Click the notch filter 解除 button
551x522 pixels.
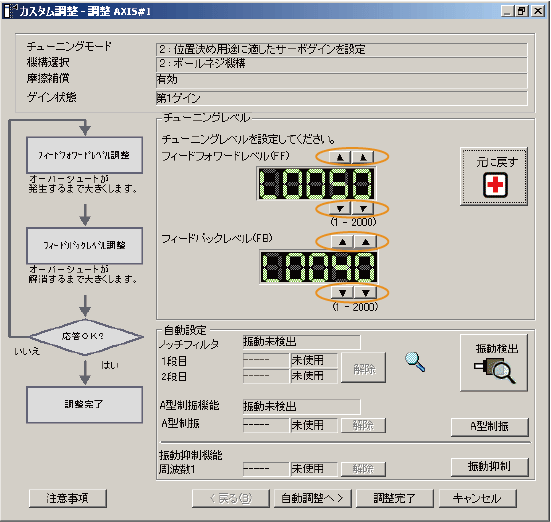[364, 368]
